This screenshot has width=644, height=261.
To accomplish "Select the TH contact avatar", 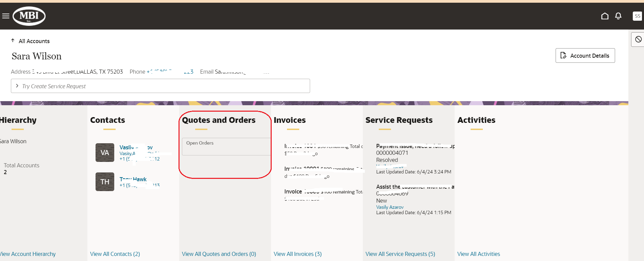I will click(105, 182).
